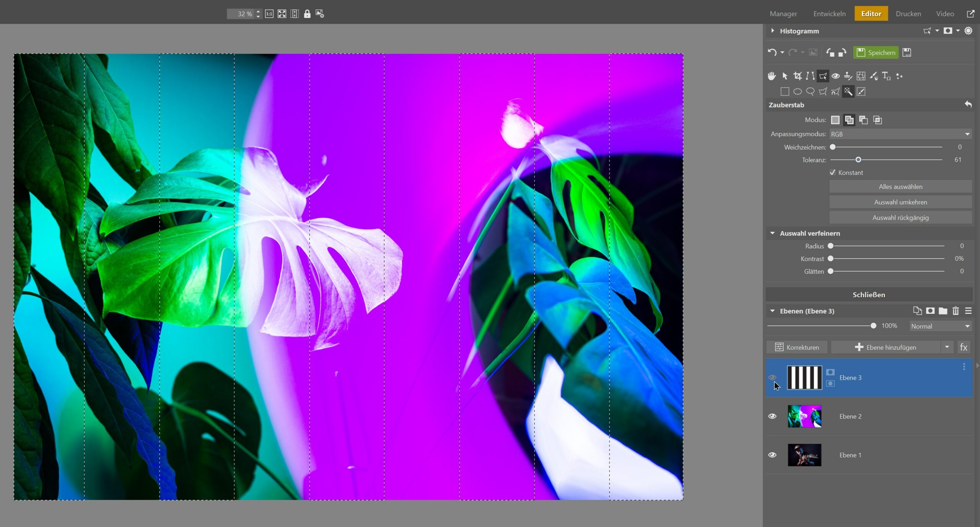Select the arrow pointer (move) tool
The width and height of the screenshot is (980, 527).
tap(785, 76)
